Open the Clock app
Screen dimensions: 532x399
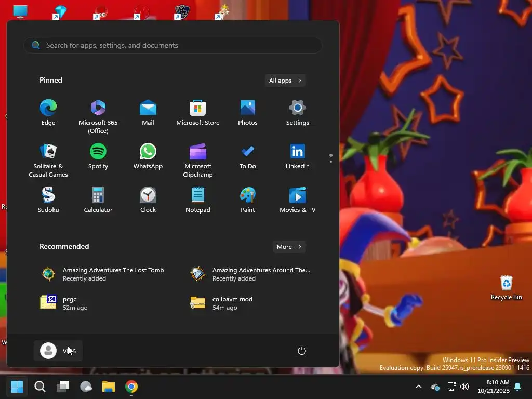coord(148,200)
